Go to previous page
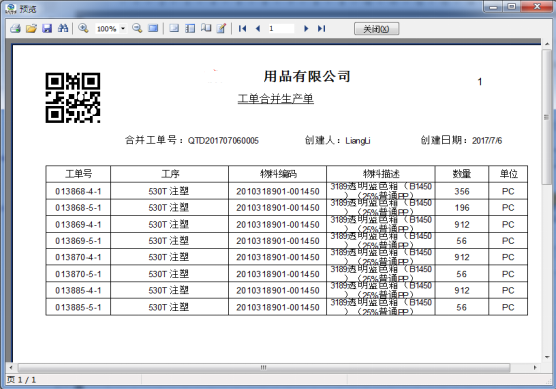Screen dimensions: 556x389 click(x=258, y=28)
